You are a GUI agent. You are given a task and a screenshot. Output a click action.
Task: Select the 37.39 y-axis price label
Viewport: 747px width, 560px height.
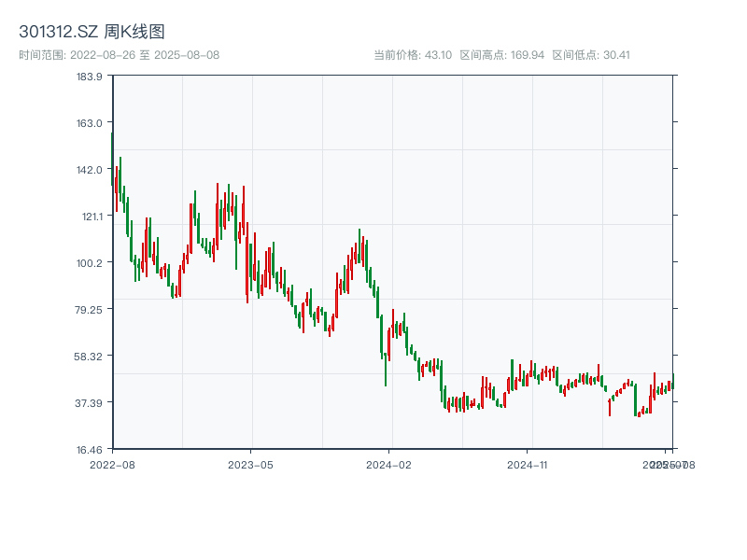[89, 402]
